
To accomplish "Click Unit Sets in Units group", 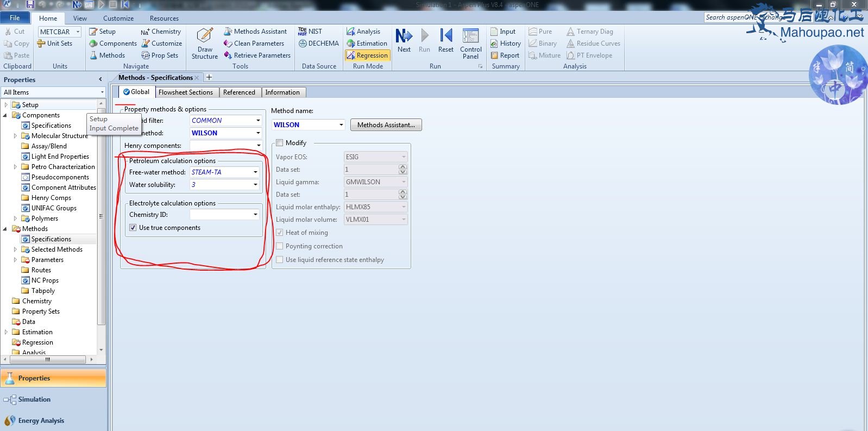I will 54,43.
